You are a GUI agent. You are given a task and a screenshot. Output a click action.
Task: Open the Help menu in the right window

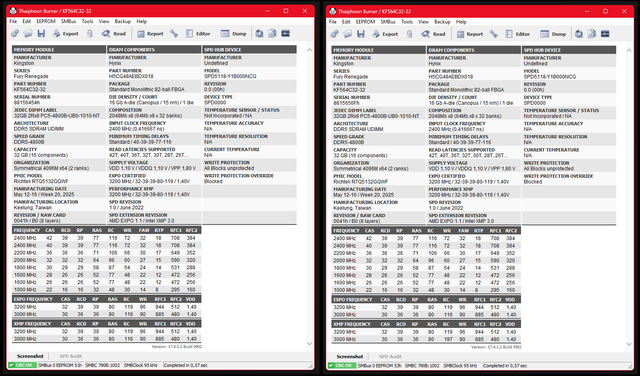(461, 22)
